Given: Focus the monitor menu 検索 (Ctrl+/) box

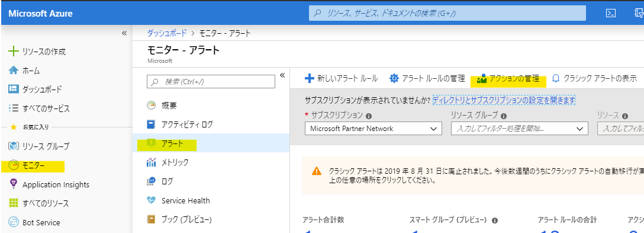Looking at the screenshot, I should [x=211, y=81].
